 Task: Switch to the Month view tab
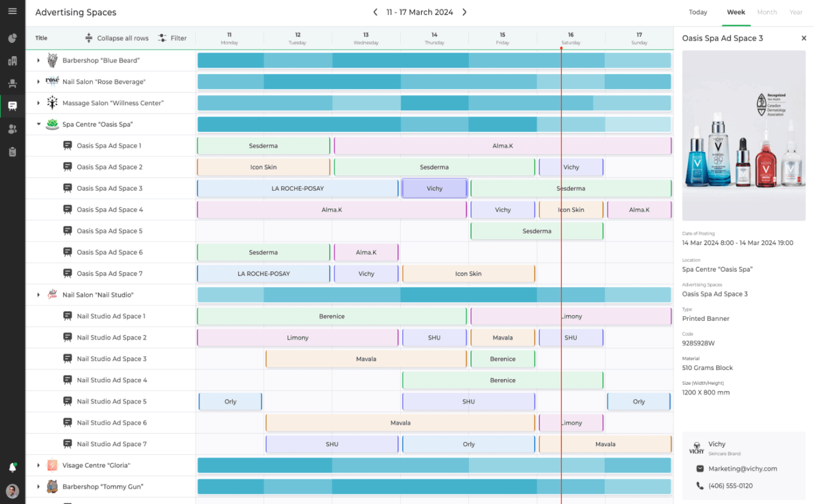tap(766, 12)
